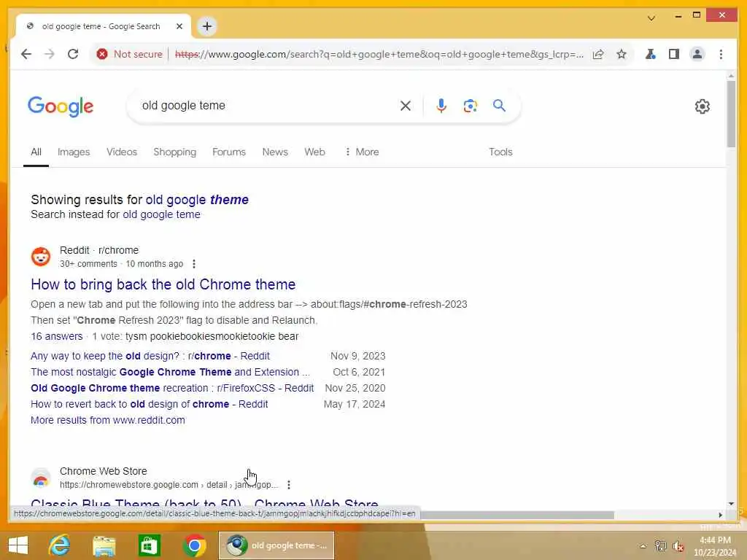Toggle the side panel icon
The height and width of the screenshot is (560, 747).
click(x=673, y=54)
